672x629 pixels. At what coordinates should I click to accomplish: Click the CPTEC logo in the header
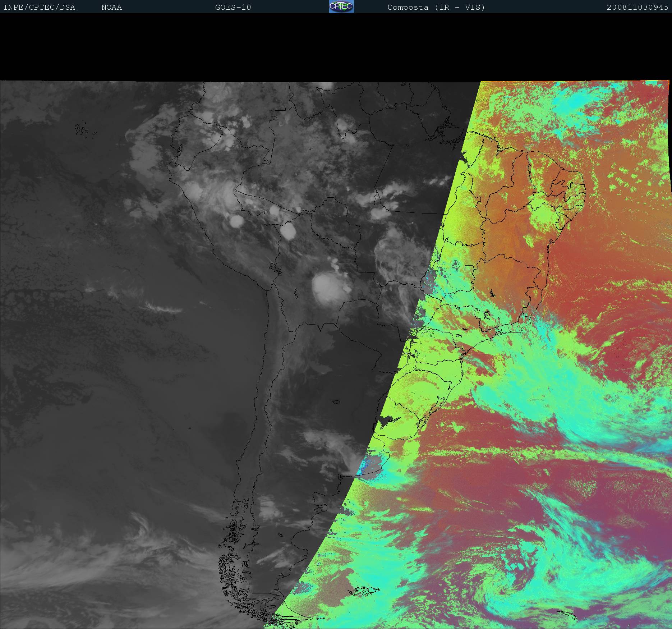point(341,6)
